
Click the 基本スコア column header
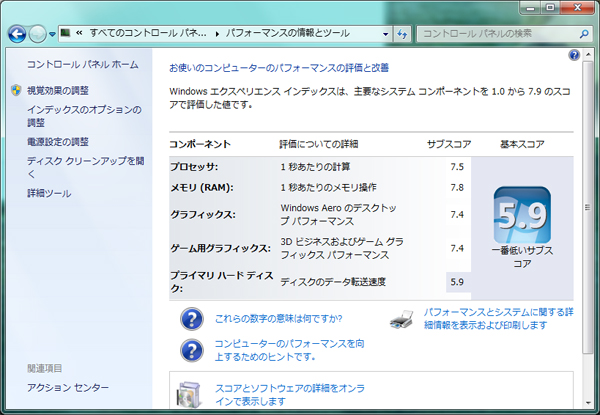[x=522, y=144]
